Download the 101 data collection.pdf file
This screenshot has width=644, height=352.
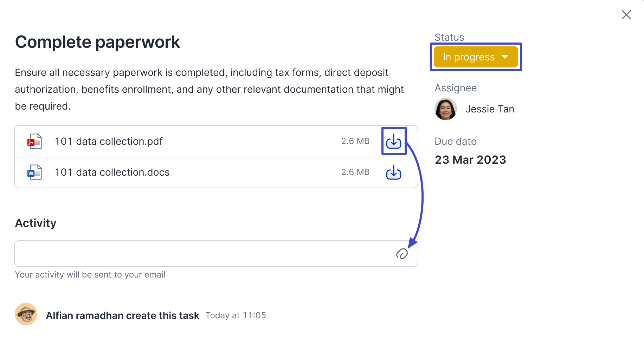pos(394,141)
